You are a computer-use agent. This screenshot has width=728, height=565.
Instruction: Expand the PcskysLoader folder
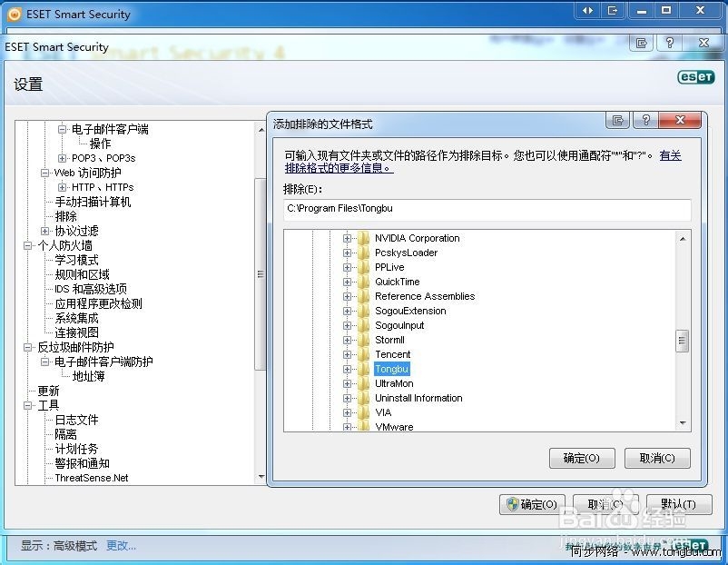pyautogui.click(x=347, y=253)
